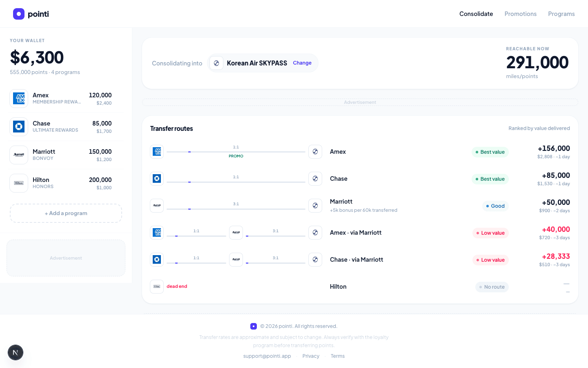Click the +40,000 value in red
Viewport: 588px width, 368px height.
pyautogui.click(x=556, y=229)
